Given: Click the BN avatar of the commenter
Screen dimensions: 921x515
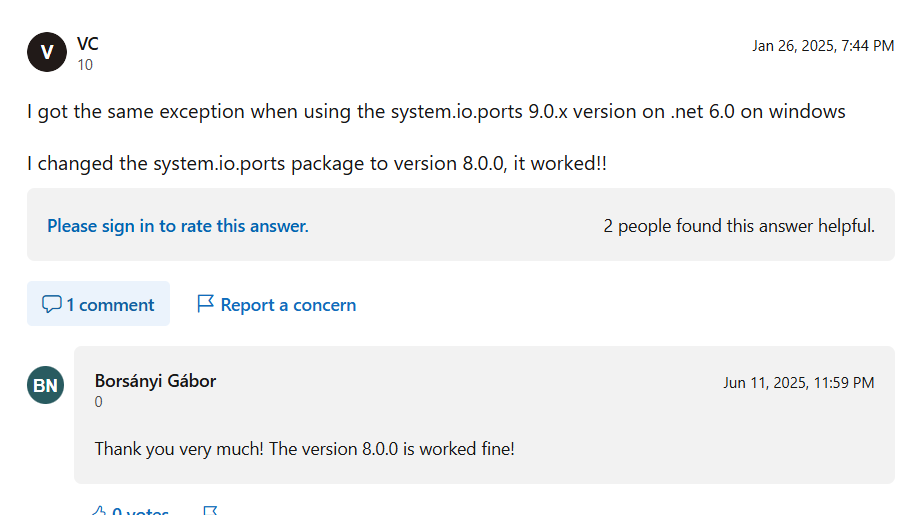Looking at the screenshot, I should (45, 385).
